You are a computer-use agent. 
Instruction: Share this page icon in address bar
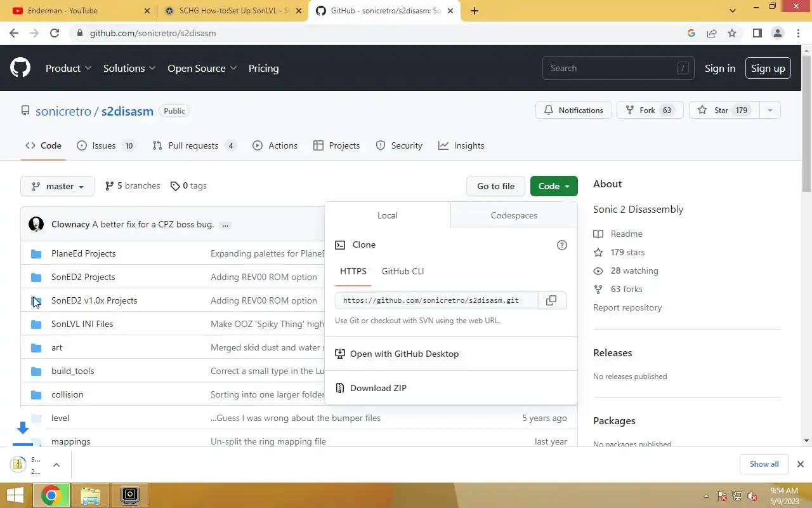[712, 33]
